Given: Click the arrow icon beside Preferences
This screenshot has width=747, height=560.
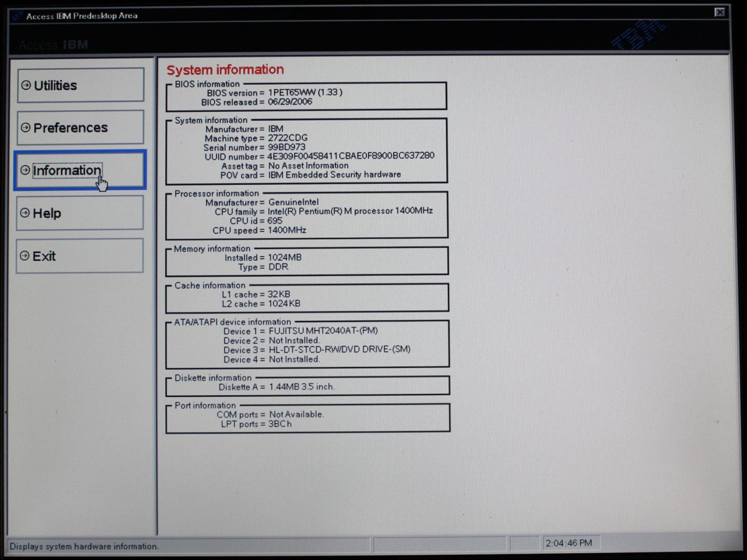Looking at the screenshot, I should 26,127.
